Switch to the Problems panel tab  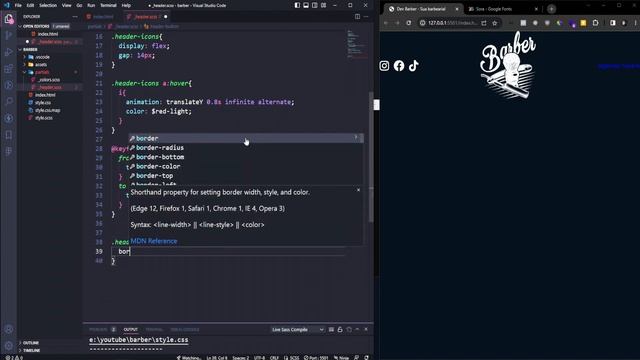click(x=98, y=329)
